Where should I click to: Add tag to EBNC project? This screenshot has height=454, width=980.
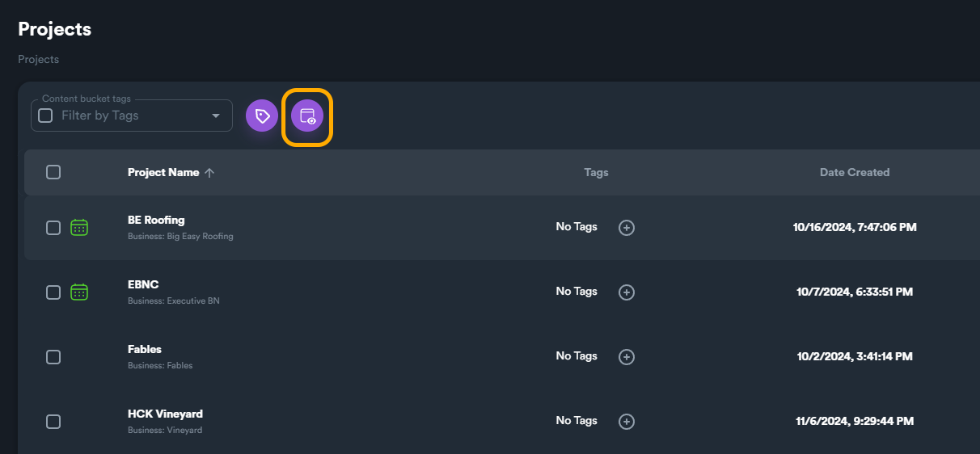click(x=627, y=292)
